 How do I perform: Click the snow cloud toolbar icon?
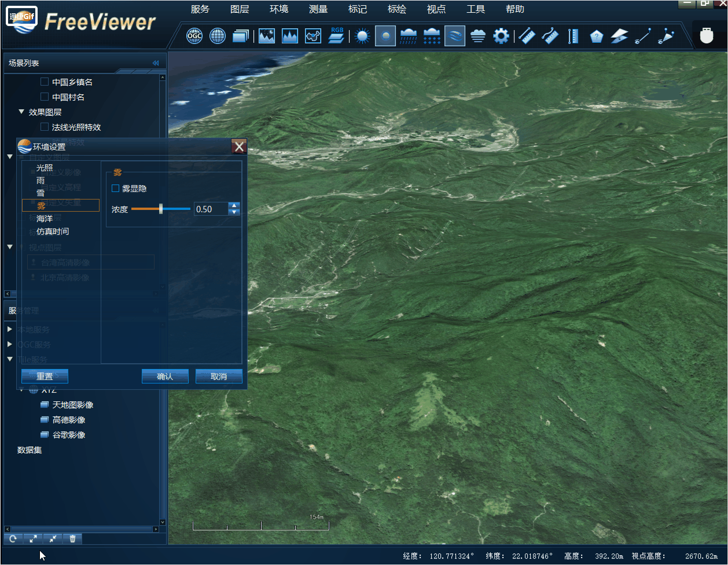coord(432,36)
